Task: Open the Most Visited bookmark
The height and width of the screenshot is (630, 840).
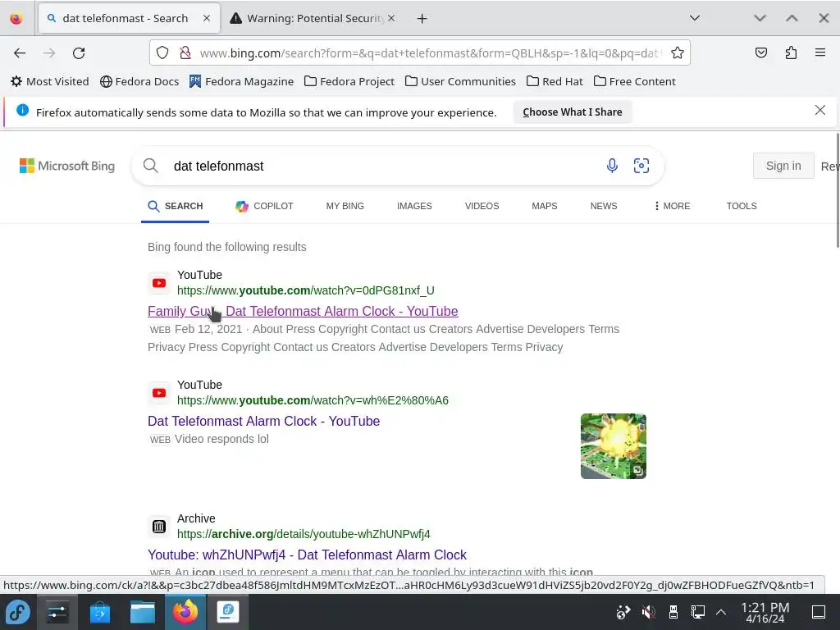Action: click(49, 81)
